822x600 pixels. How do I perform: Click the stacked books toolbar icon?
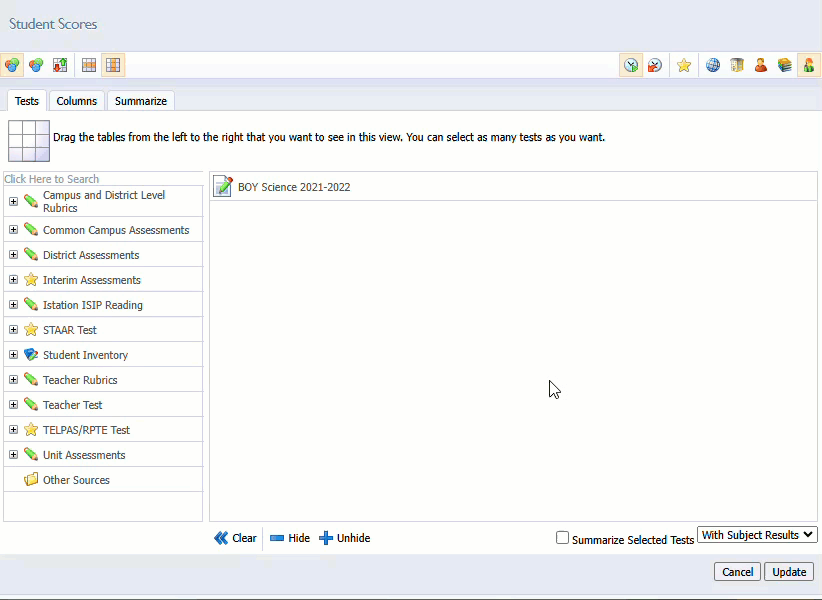(785, 65)
